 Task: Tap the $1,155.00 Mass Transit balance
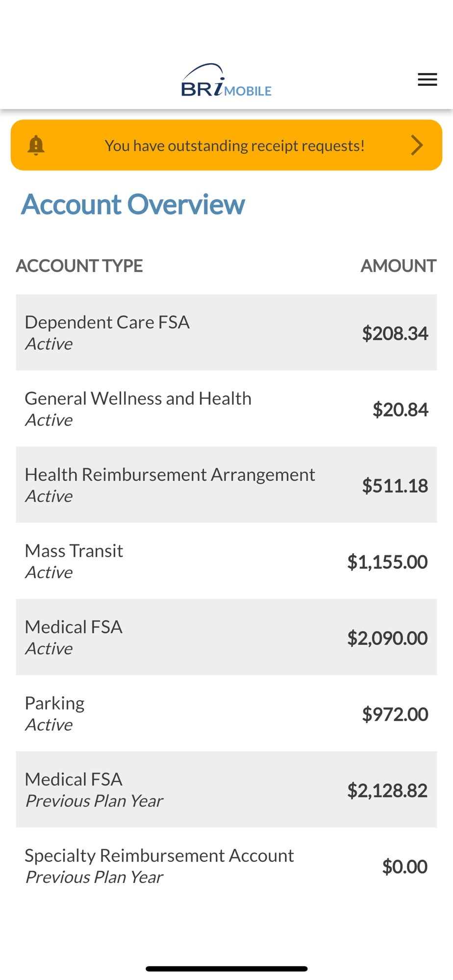coord(387,562)
